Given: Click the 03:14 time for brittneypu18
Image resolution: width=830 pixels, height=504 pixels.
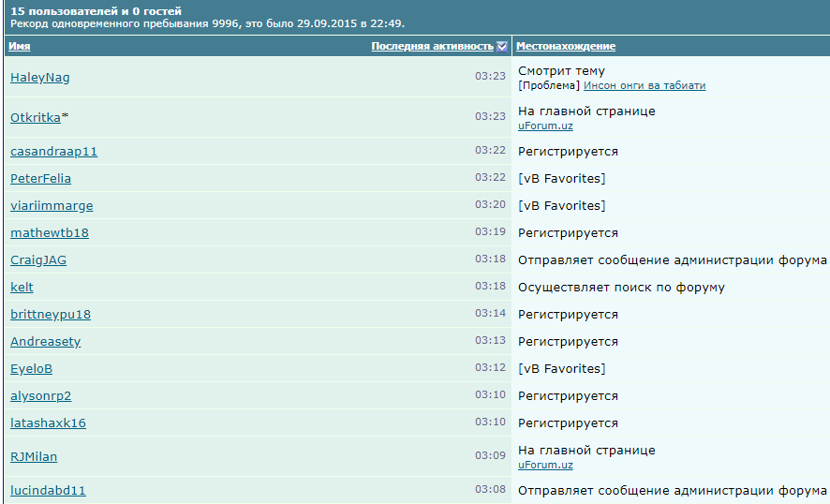Looking at the screenshot, I should click(x=490, y=313).
